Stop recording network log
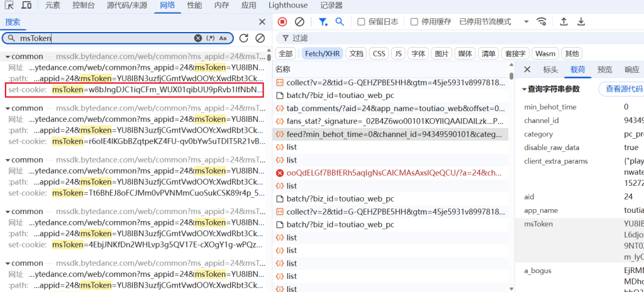 tap(282, 21)
